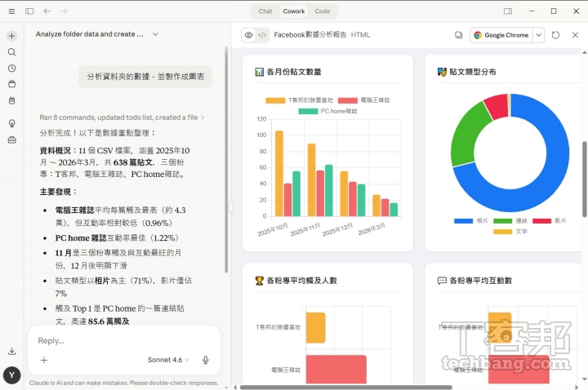Viewport: 588px width, 390px height.
Task: Click the Reply input field
Action: pos(124,340)
